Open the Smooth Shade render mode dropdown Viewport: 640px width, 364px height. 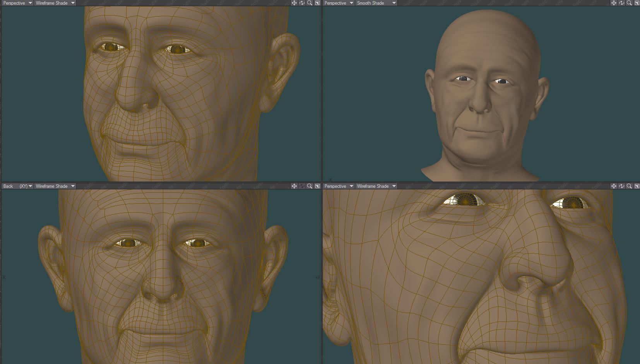[376, 3]
